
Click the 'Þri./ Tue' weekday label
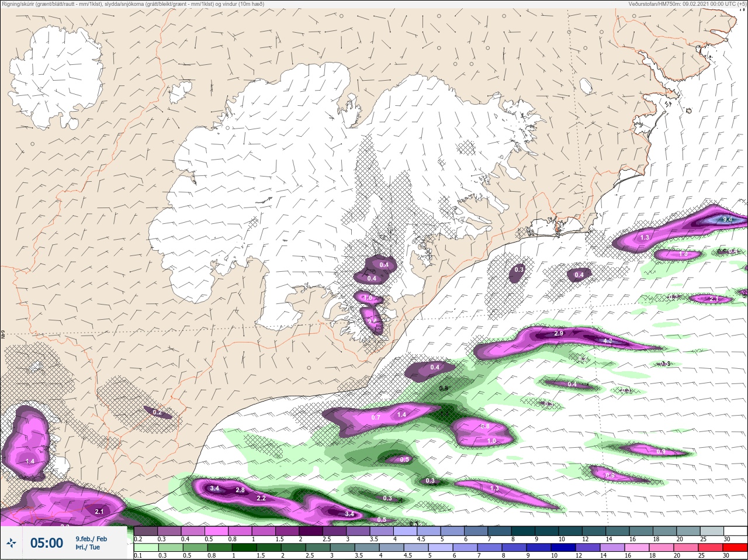88,547
